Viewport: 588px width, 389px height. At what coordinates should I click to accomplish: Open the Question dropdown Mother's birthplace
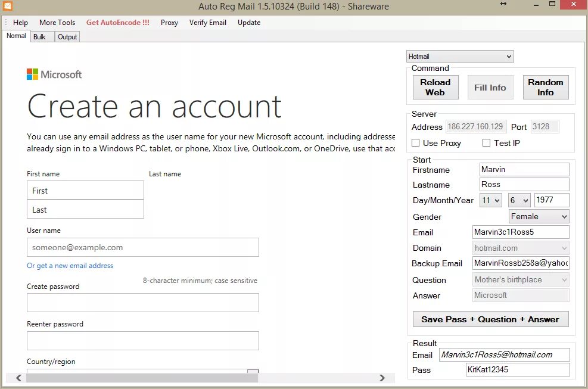(521, 279)
